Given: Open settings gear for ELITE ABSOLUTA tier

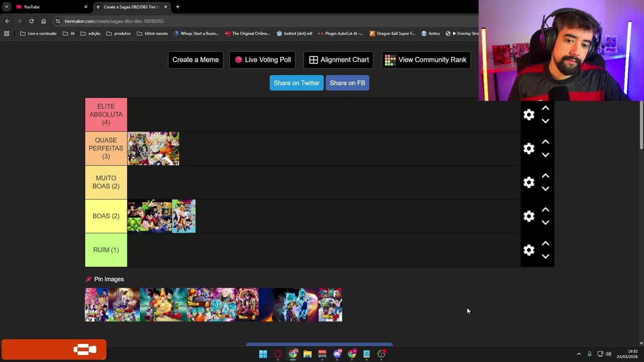Looking at the screenshot, I should tap(529, 115).
